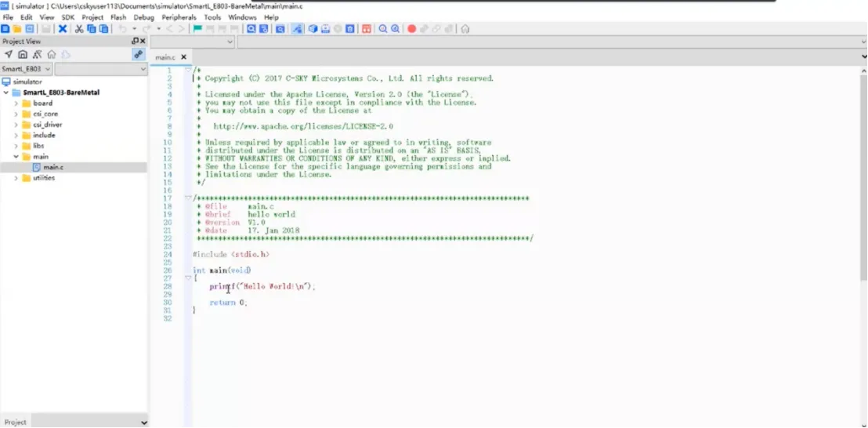This screenshot has height=428, width=868.
Task: Click the editor scrollbar up arrow
Action: pyautogui.click(x=864, y=71)
